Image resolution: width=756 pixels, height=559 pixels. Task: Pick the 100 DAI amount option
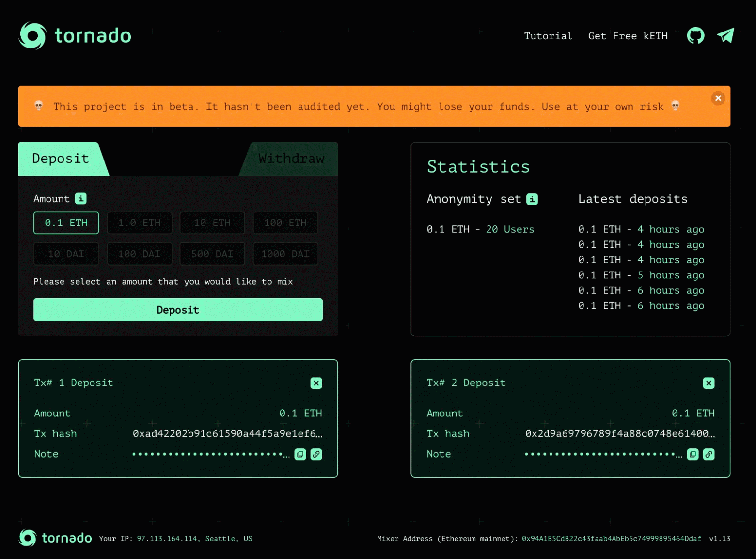coord(140,254)
